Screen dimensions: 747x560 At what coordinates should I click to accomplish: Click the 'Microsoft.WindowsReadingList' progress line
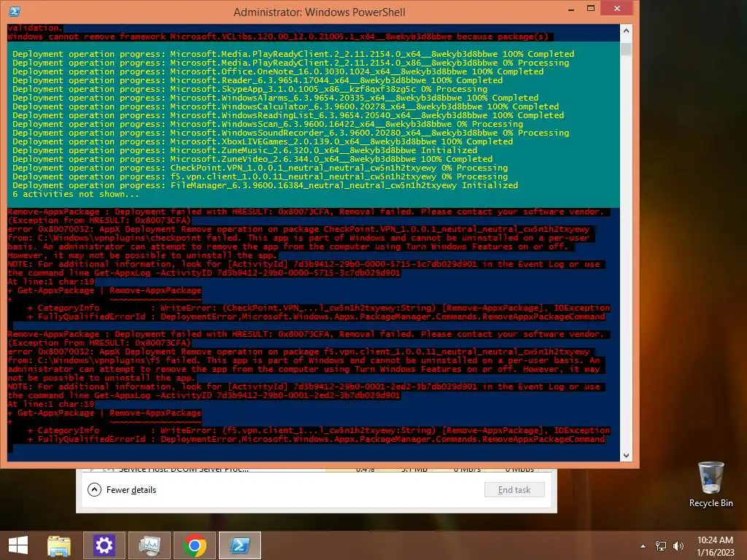tap(288, 115)
